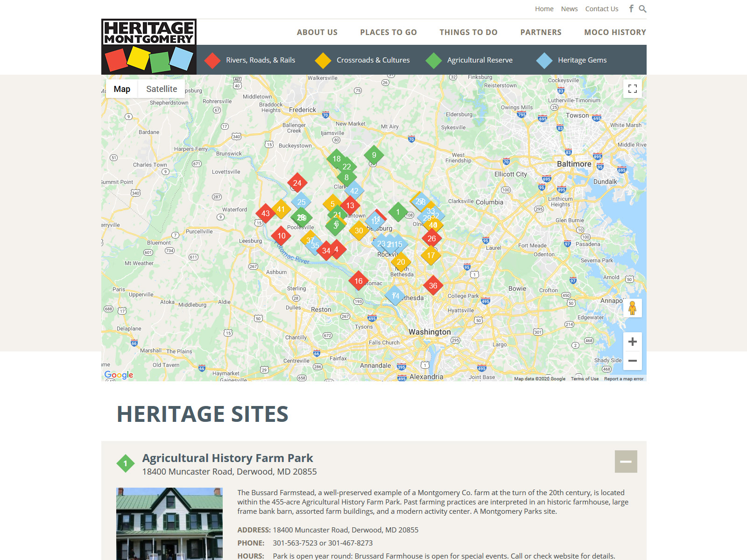The width and height of the screenshot is (747, 560).
Task: Go to the Home link
Action: click(544, 9)
